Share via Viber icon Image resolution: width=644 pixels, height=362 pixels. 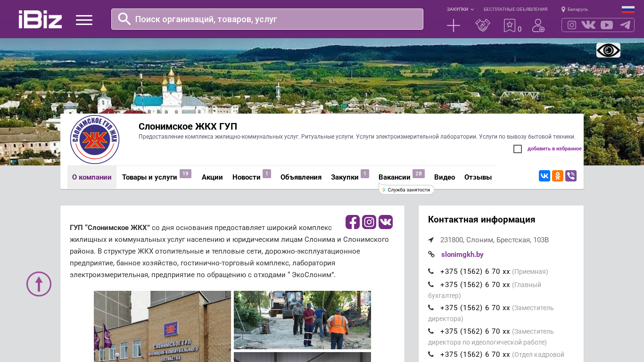point(571,176)
